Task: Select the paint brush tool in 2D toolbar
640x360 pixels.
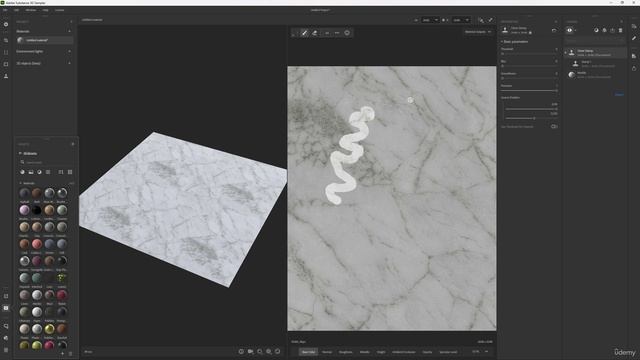Action: [x=304, y=33]
